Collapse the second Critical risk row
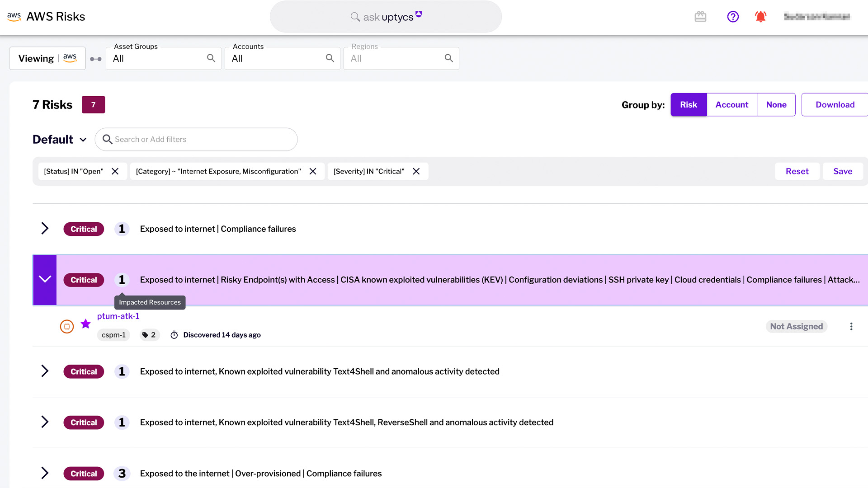Viewport: 868px width, 488px height. point(45,279)
